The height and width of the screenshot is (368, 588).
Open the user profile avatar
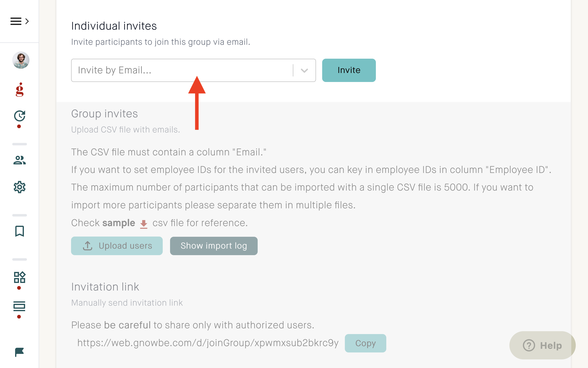21,60
